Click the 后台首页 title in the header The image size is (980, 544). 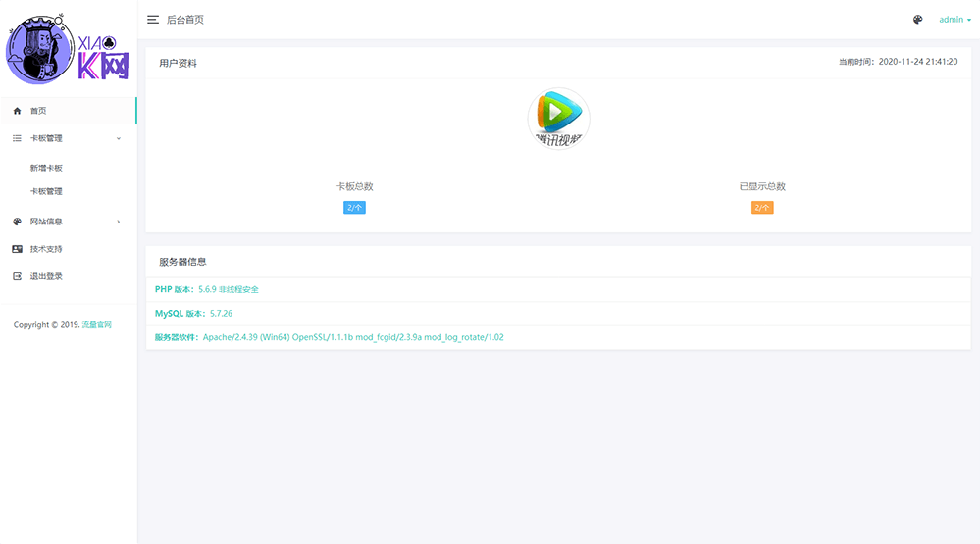(185, 20)
